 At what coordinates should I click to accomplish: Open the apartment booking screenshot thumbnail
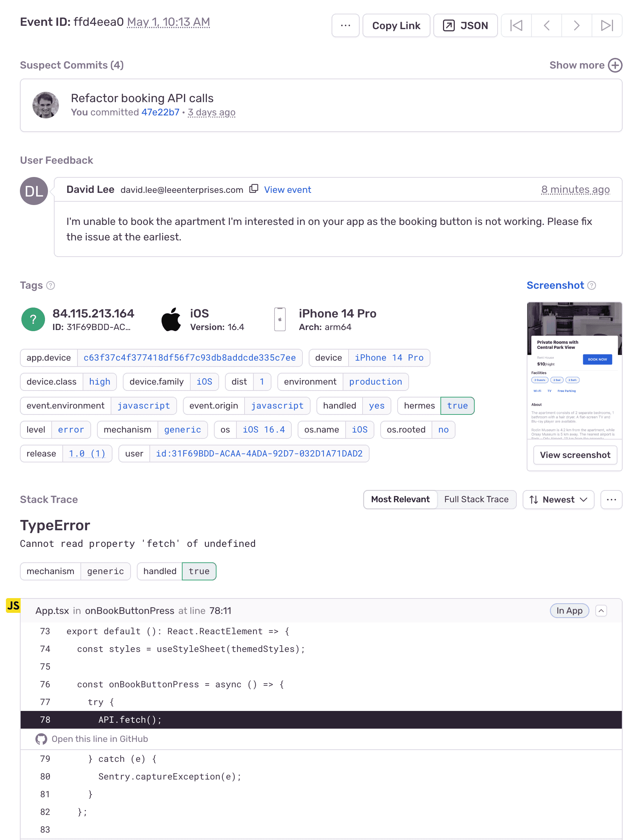click(574, 371)
